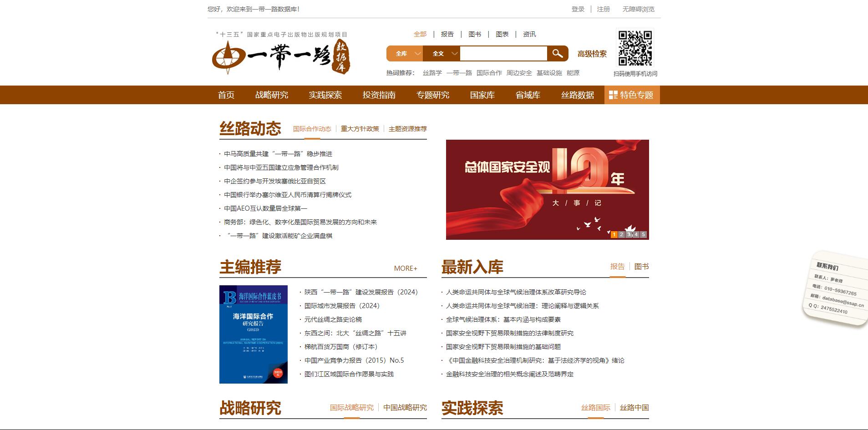The width and height of the screenshot is (868, 430).
Task: Switch to 图书 tab under 最新入库
Action: click(641, 267)
